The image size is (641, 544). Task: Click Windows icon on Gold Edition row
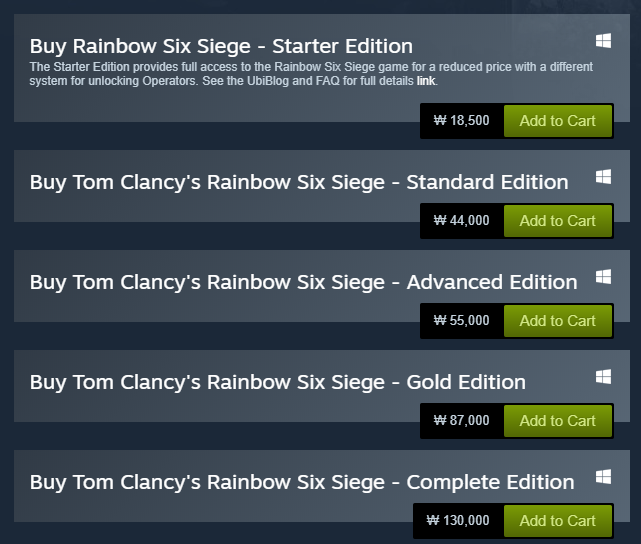pos(603,377)
